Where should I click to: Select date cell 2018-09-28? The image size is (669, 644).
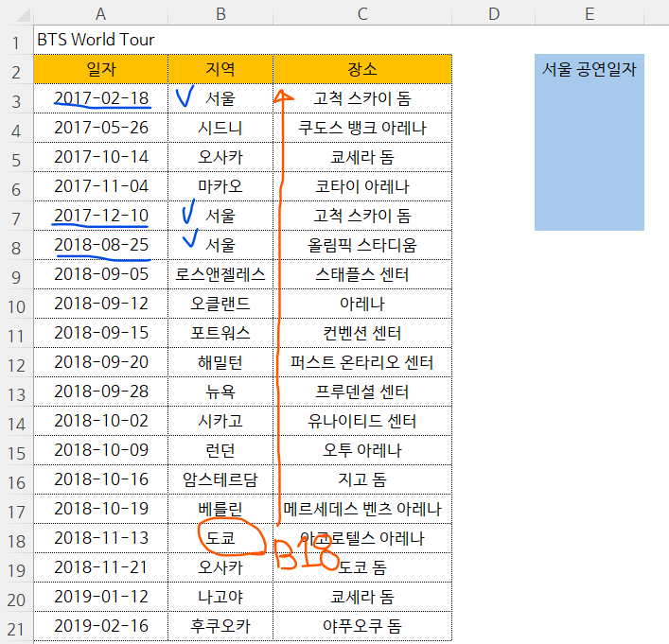[100, 392]
